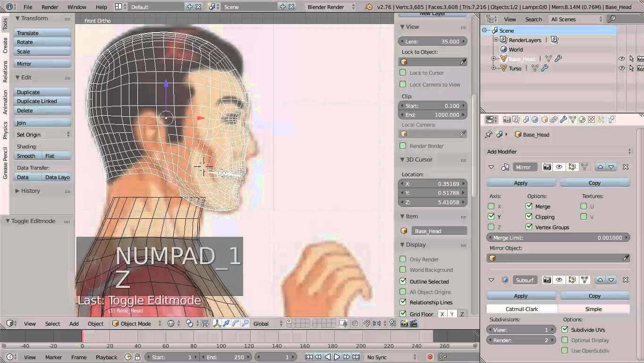
Task: Click the 3D manipulator widget icon in header
Action: click(217, 324)
